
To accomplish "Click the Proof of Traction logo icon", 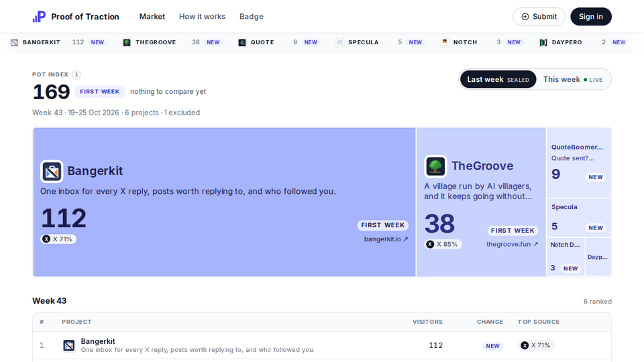I will point(39,17).
